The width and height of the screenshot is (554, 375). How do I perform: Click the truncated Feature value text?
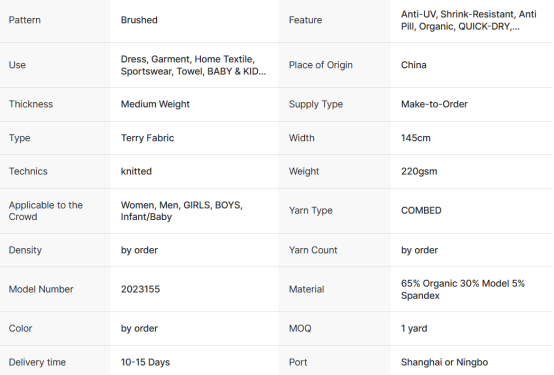pos(468,20)
